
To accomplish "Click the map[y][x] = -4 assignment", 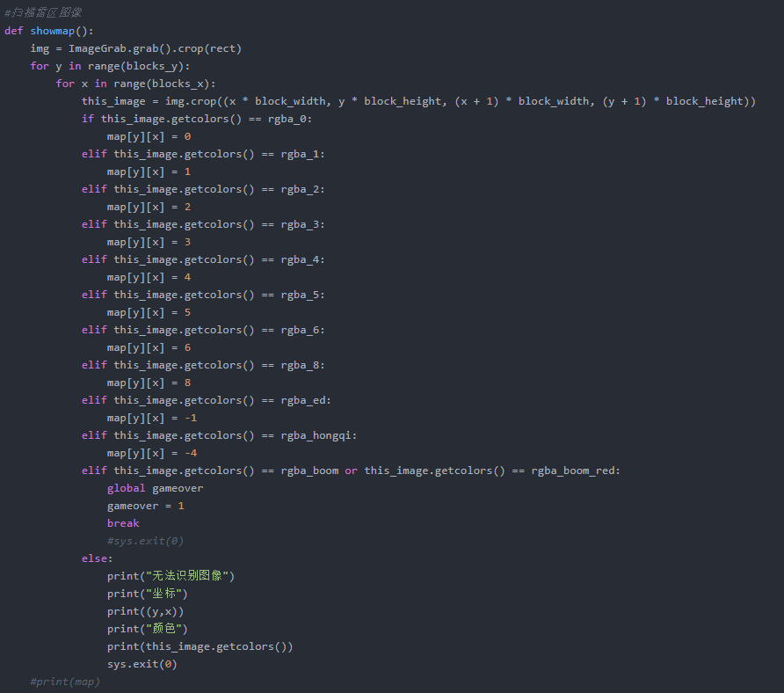I will click(x=151, y=453).
